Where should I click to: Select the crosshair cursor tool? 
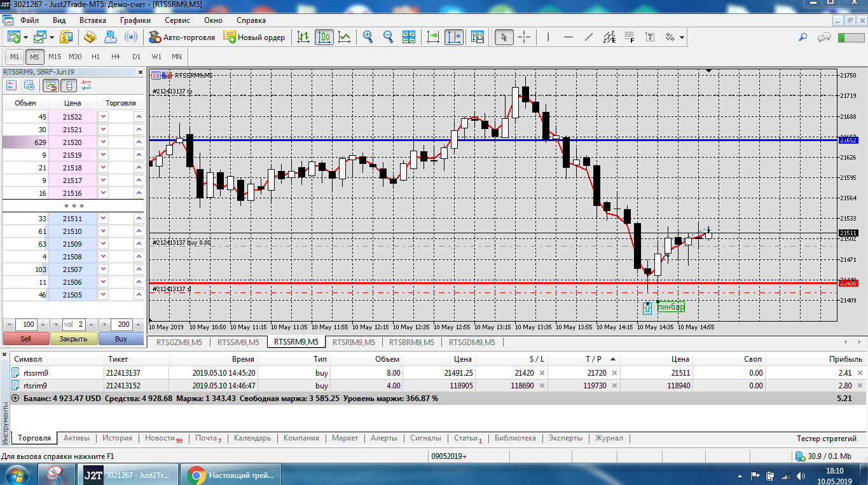tap(524, 38)
